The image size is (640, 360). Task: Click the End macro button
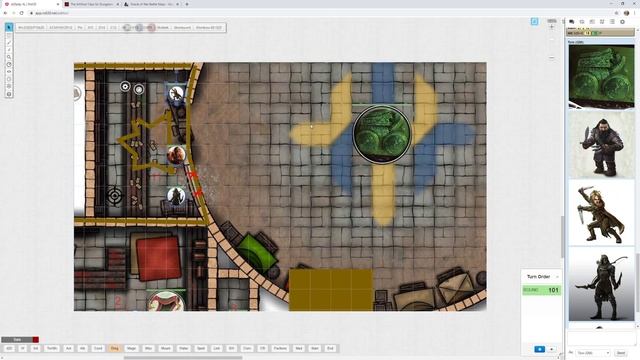pos(330,348)
